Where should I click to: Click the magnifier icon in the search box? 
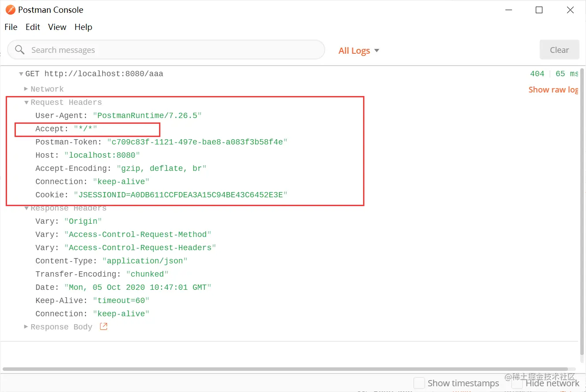(x=19, y=50)
